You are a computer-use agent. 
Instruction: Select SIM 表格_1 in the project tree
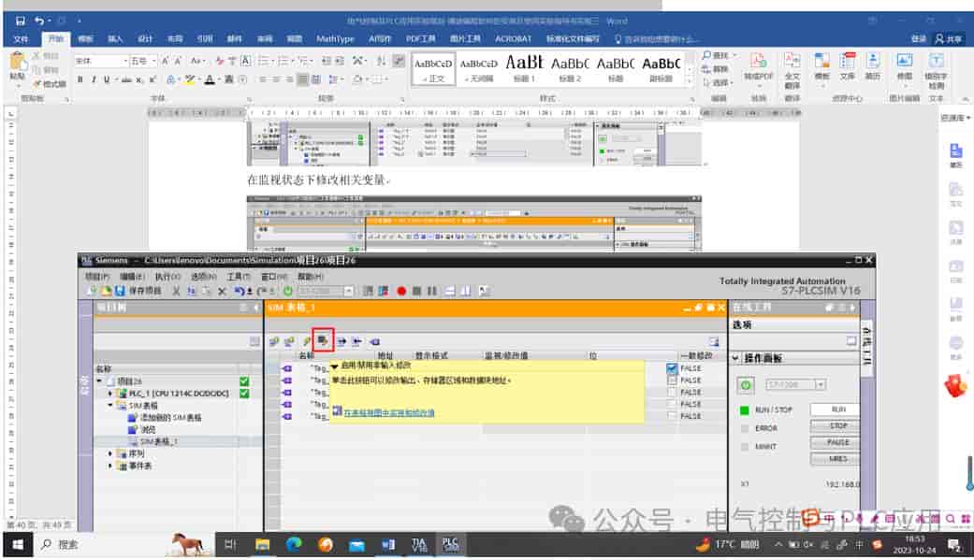pos(159,441)
